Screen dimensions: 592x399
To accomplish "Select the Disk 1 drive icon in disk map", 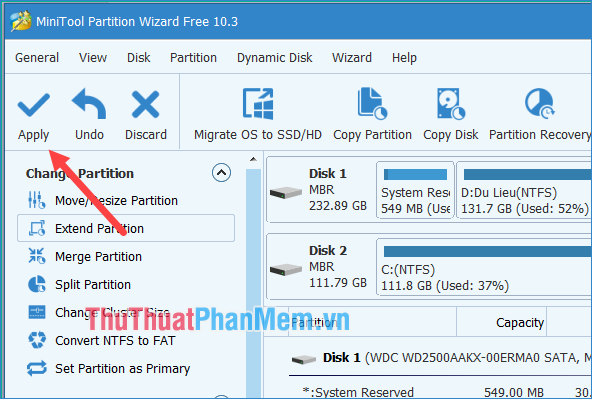I will point(286,193).
